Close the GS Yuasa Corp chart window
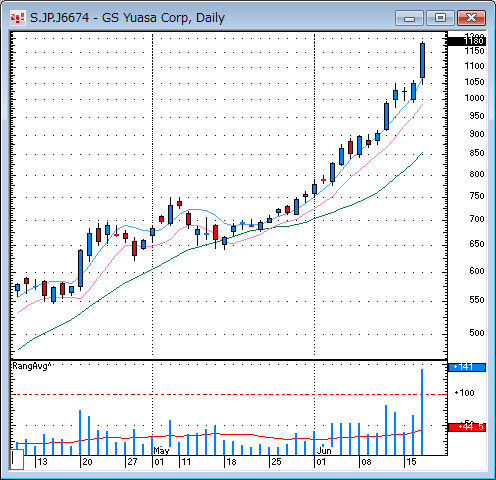 (471, 18)
